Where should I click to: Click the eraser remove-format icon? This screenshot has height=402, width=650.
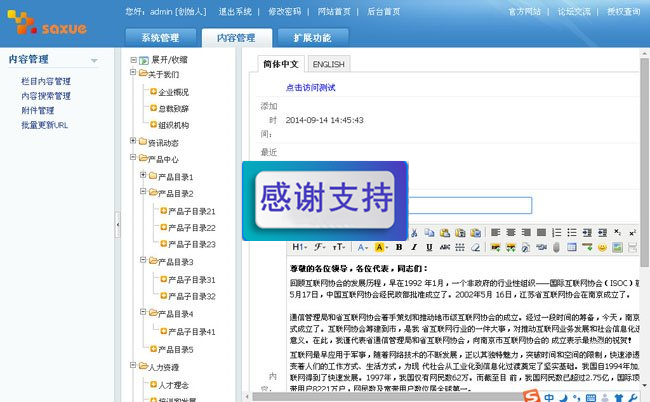pyautogui.click(x=475, y=247)
